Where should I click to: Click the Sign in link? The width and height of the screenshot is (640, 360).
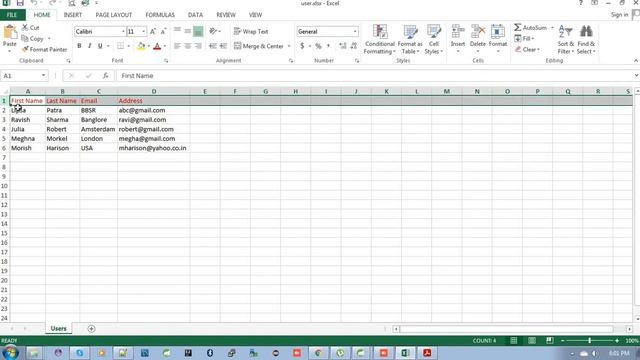(x=619, y=15)
